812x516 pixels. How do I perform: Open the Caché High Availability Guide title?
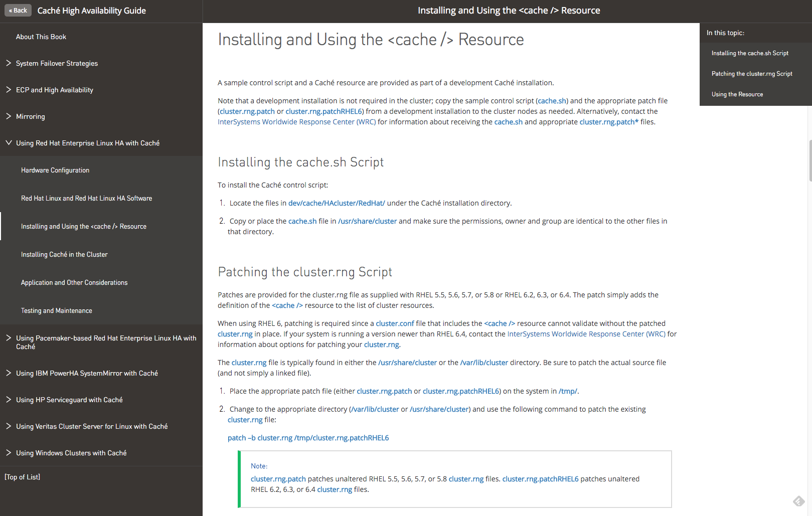[92, 11]
